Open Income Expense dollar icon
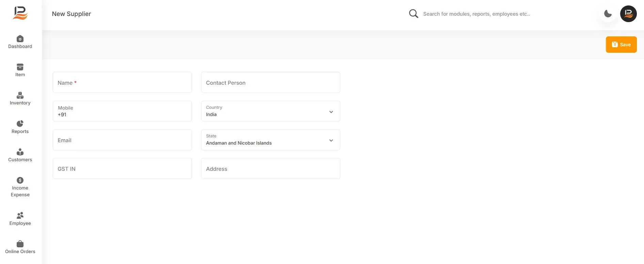 pyautogui.click(x=20, y=180)
